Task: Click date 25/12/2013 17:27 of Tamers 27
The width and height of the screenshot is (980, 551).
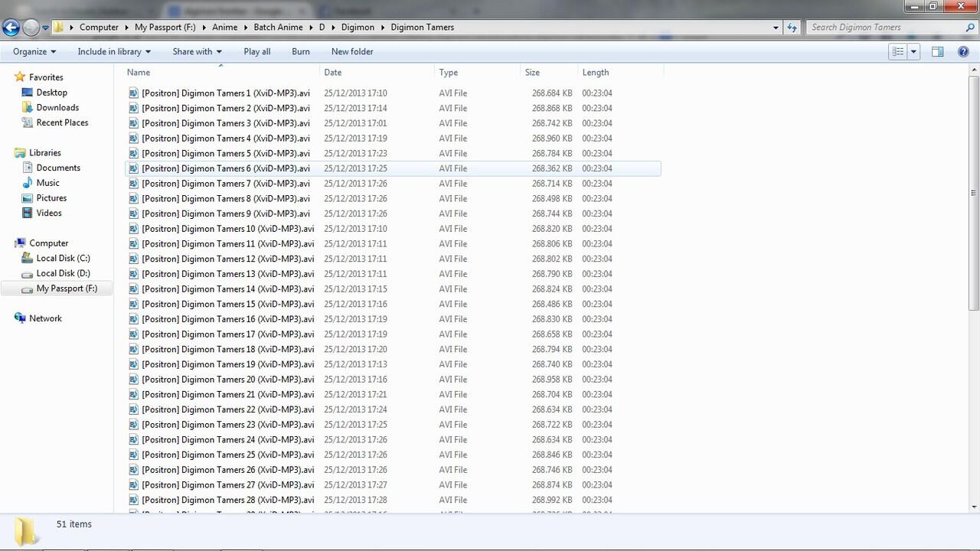Action: (x=355, y=484)
